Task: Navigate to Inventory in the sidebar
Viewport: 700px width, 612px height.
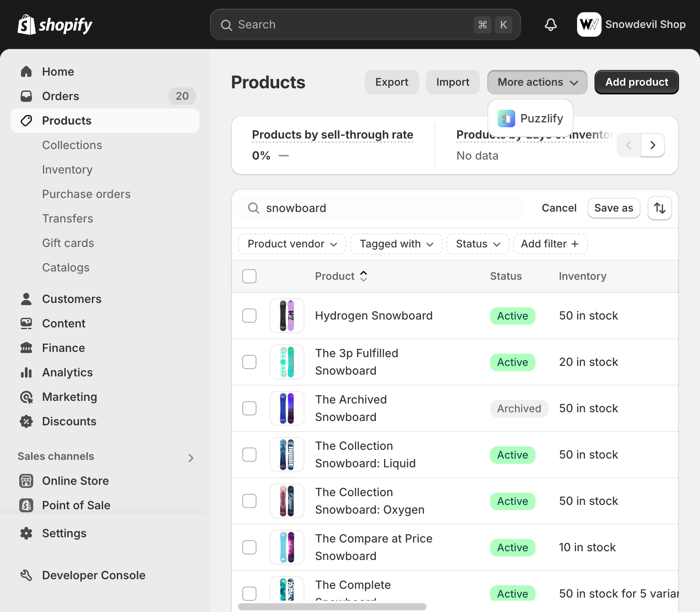Action: [67, 170]
